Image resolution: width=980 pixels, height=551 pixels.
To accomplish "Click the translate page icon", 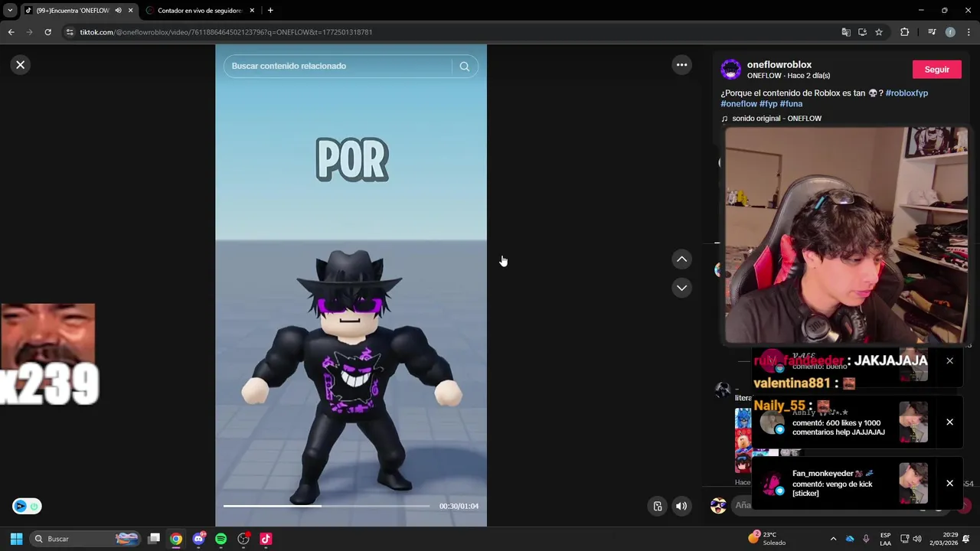I will coord(845,32).
